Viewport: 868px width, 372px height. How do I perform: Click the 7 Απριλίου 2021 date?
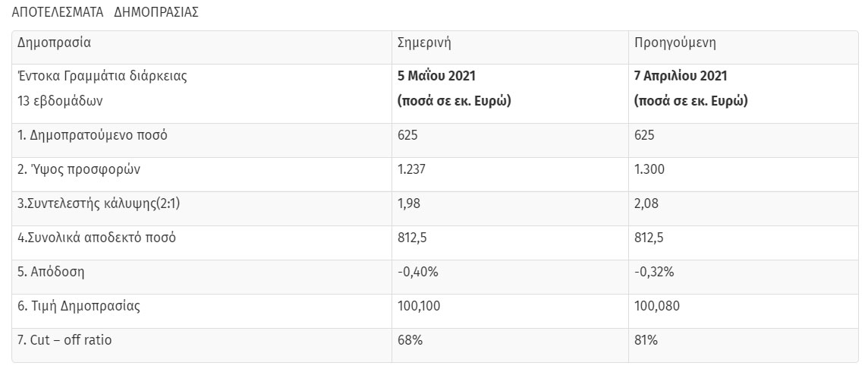point(681,76)
